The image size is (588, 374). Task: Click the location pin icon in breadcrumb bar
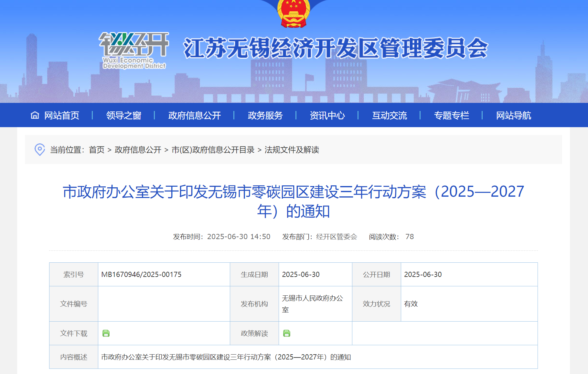[x=39, y=150]
